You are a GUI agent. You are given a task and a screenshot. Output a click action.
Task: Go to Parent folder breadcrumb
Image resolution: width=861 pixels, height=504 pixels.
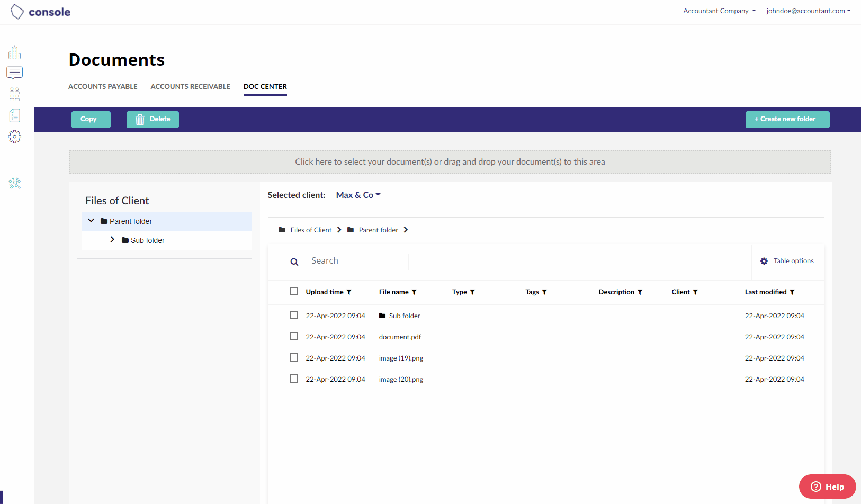click(379, 230)
